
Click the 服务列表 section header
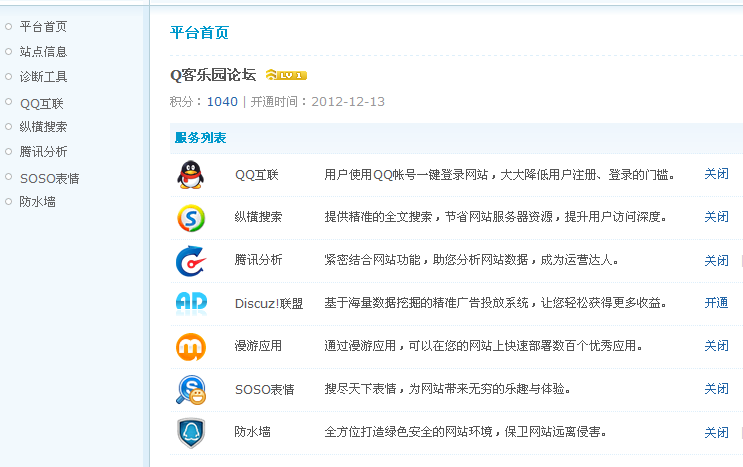coord(200,138)
